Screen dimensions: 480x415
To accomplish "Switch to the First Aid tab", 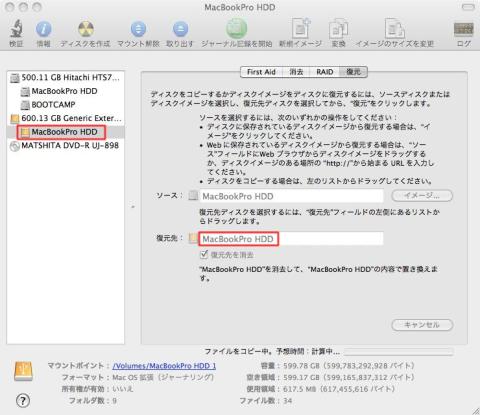I will coord(261,72).
